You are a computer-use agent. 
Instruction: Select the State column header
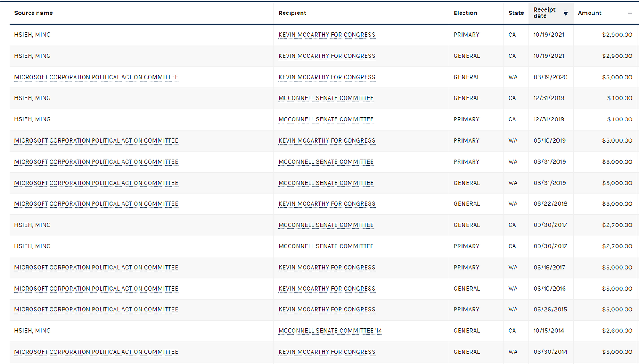tap(516, 13)
